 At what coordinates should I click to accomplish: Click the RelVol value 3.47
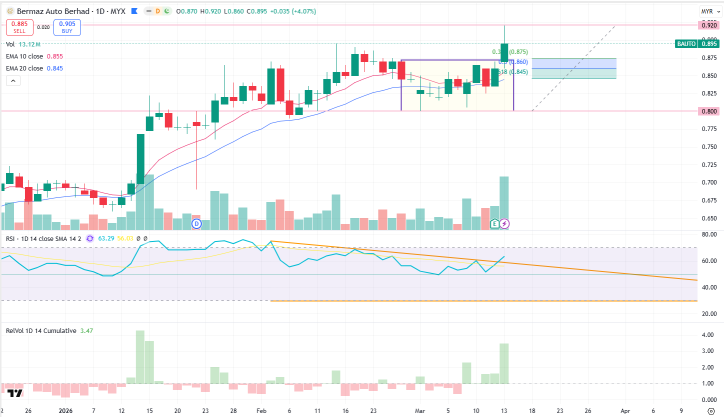(86, 331)
